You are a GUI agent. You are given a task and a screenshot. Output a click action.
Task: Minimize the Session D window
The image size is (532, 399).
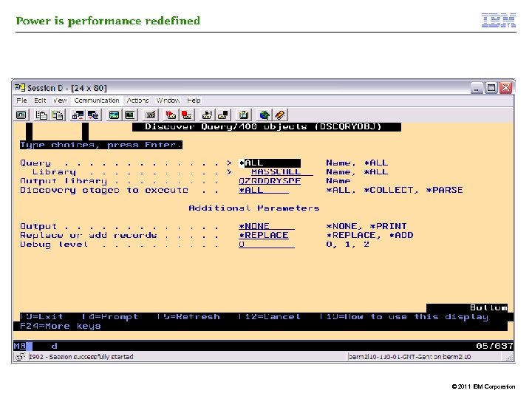pyautogui.click(x=477, y=88)
